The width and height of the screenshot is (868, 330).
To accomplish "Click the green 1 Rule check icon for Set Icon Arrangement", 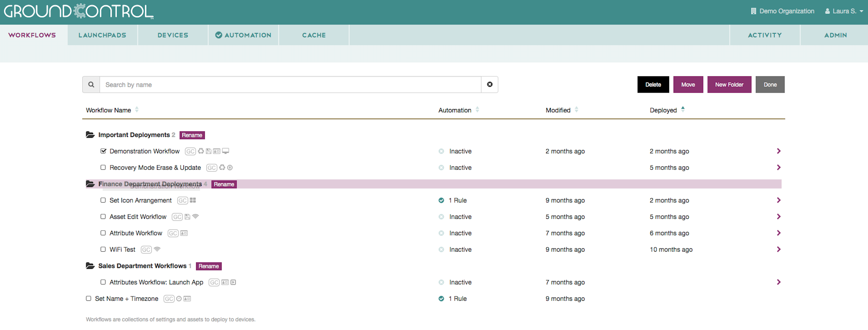I will 441,200.
